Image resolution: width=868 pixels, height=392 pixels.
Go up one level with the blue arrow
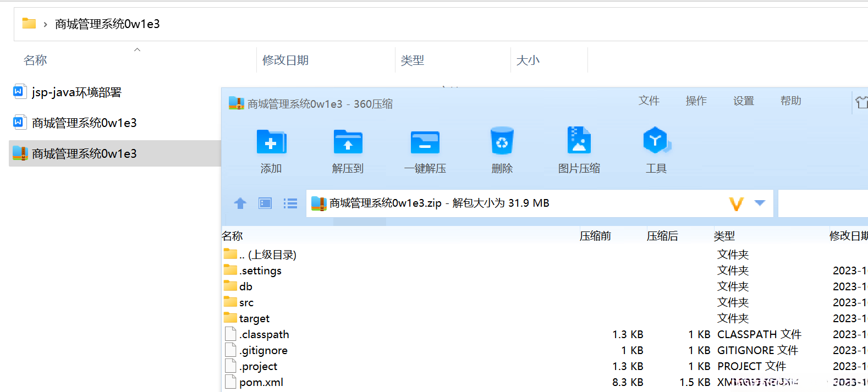pos(240,203)
